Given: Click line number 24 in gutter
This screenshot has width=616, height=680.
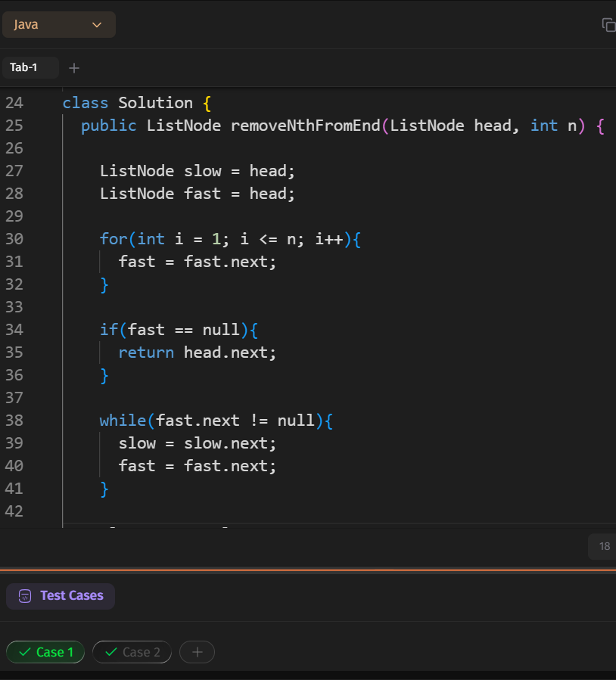Looking at the screenshot, I should (x=14, y=103).
